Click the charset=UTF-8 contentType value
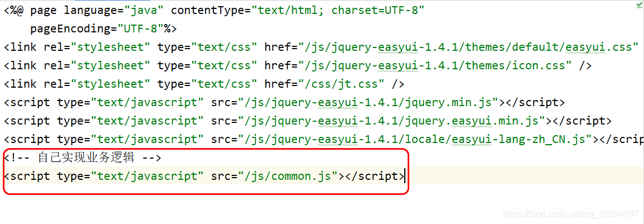 coord(377,10)
